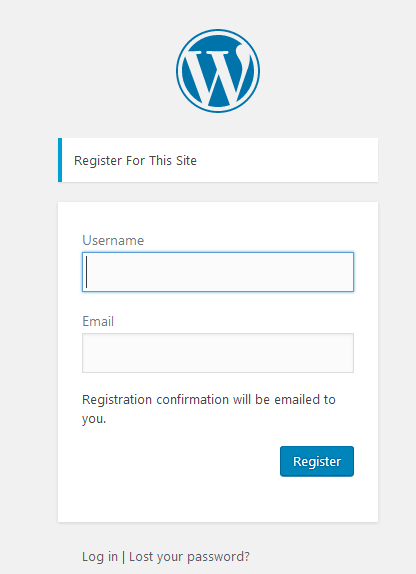
Task: Select the Email input box
Action: [218, 353]
